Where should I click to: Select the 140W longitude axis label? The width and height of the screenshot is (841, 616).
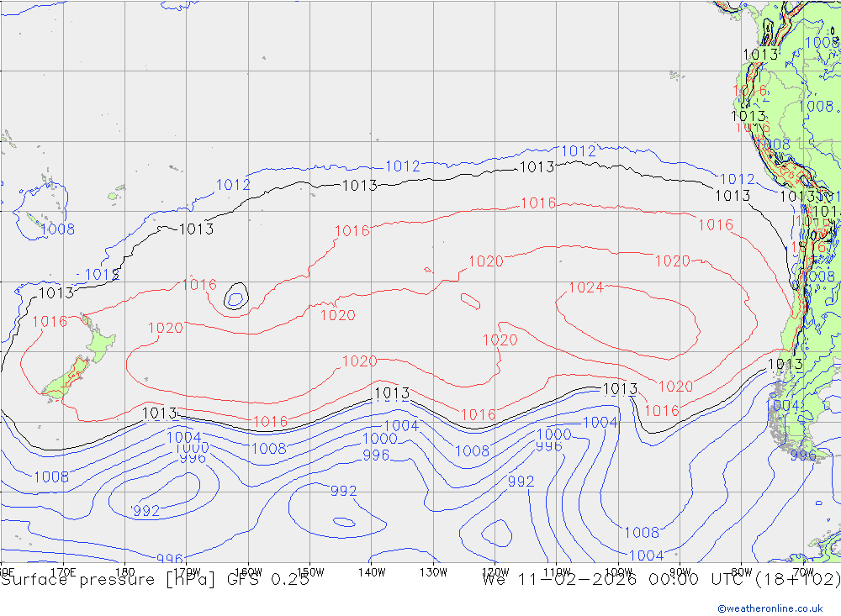(x=372, y=572)
